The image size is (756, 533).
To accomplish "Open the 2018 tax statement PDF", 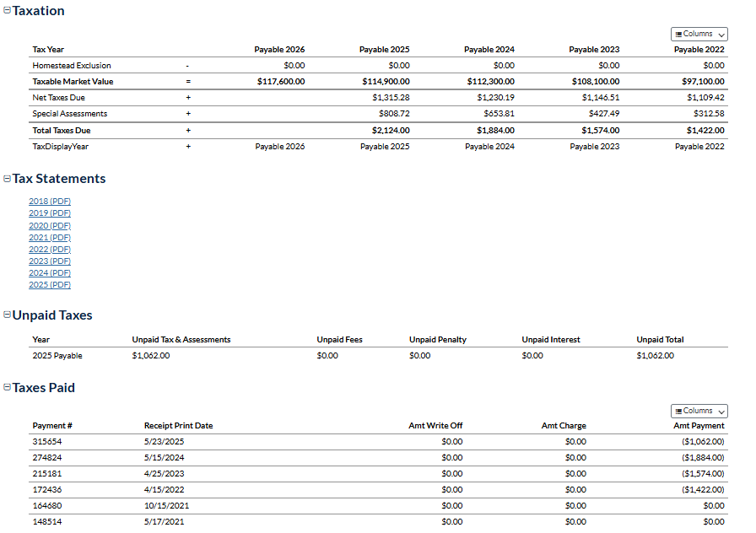I will click(x=50, y=202).
